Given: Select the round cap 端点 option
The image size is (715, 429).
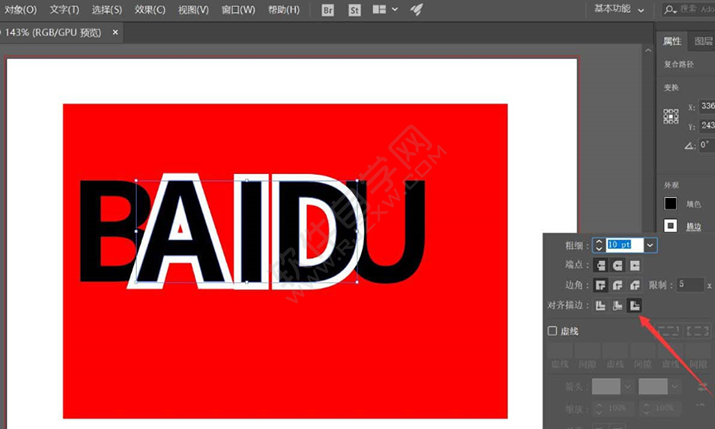Looking at the screenshot, I should point(617,265).
